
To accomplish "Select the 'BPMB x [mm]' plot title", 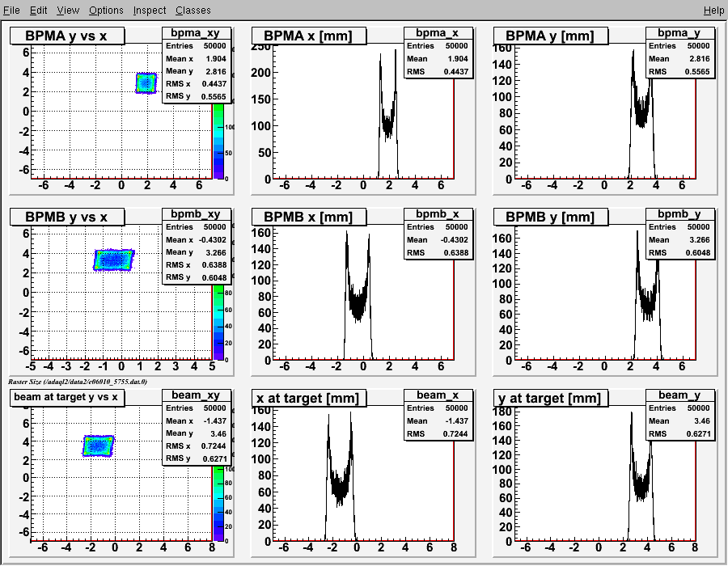I will [309, 218].
